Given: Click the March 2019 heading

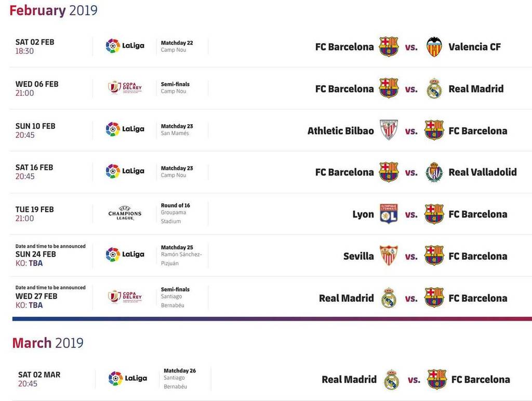Looking at the screenshot, I should click(x=48, y=343).
